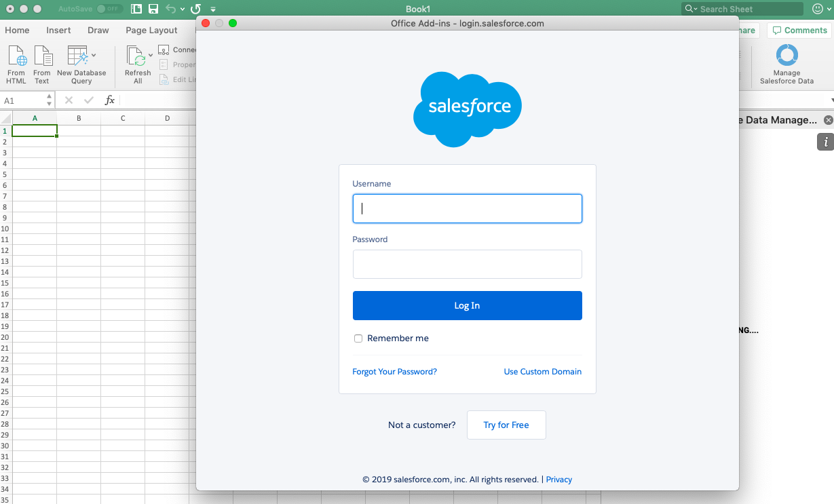The height and width of the screenshot is (504, 834).
Task: Click the Search Sheet field
Action: point(742,9)
